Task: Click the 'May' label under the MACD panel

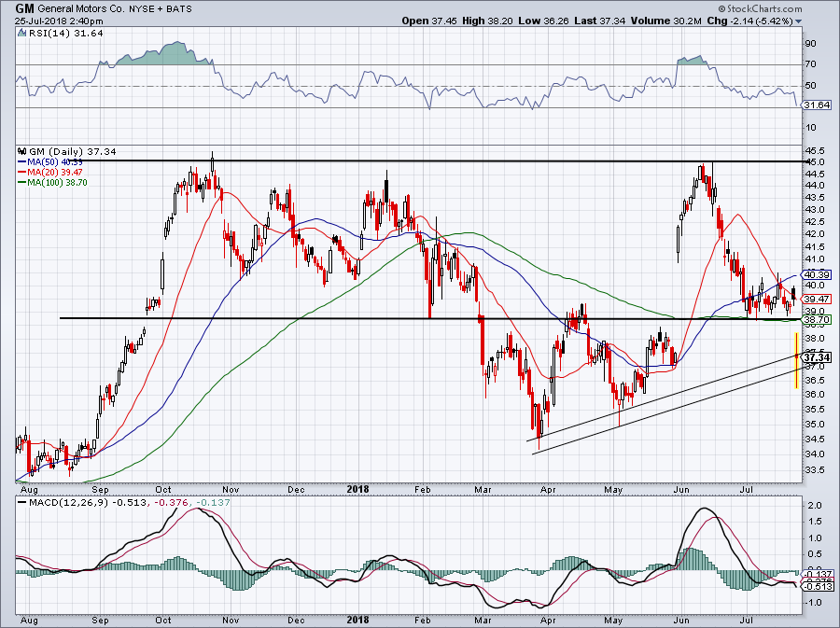Action: [x=613, y=620]
